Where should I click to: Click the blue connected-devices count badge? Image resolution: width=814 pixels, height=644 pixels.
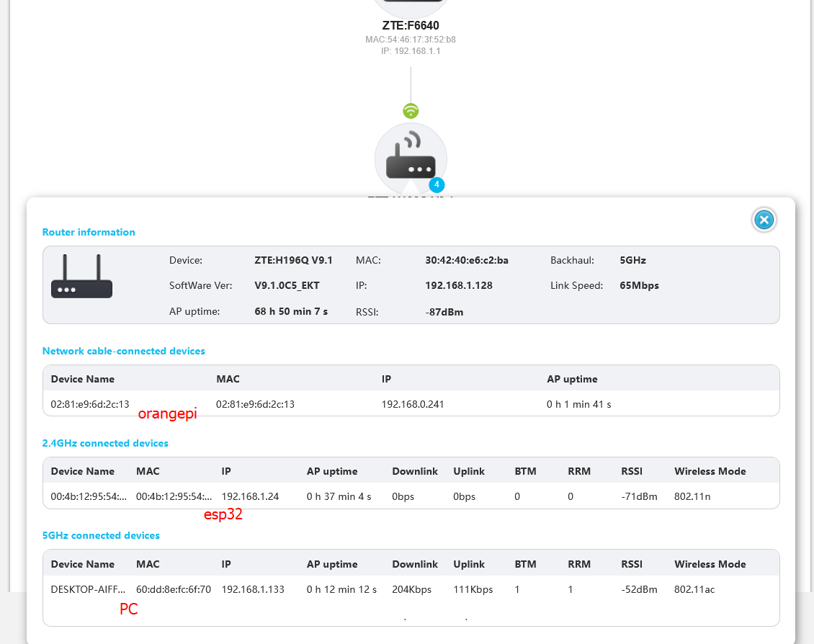tap(437, 184)
